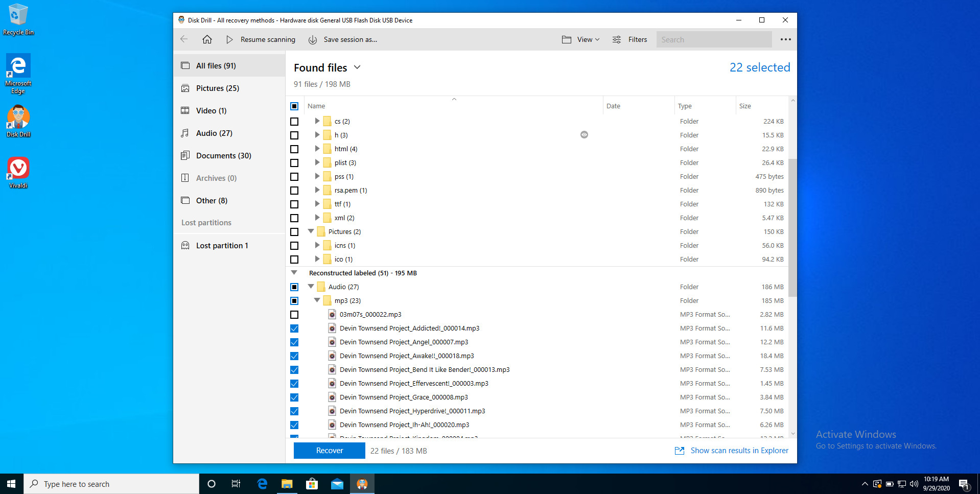980x494 pixels.
Task: Expand the xml (2) folder
Action: (x=317, y=218)
